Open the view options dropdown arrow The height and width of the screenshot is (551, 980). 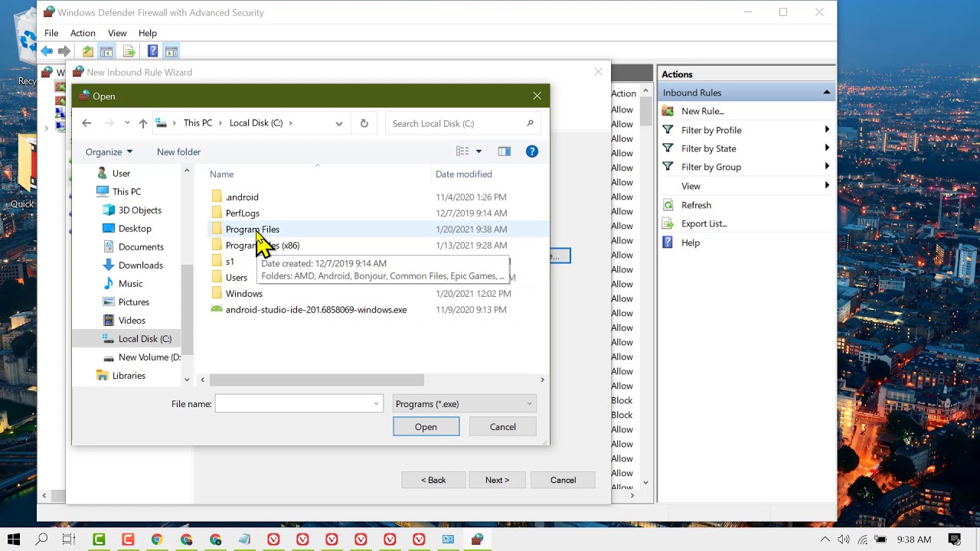(x=479, y=152)
